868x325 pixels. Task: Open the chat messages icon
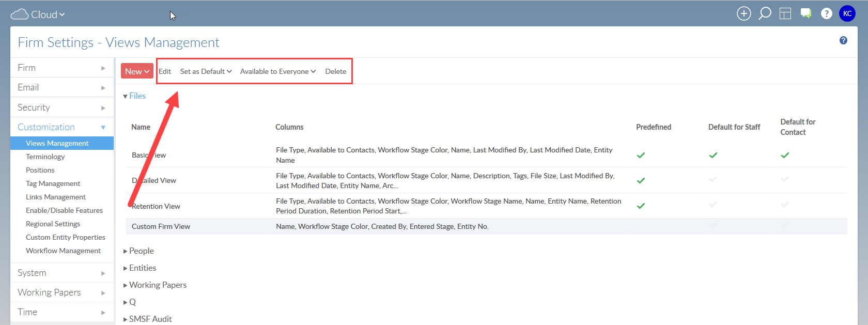806,13
